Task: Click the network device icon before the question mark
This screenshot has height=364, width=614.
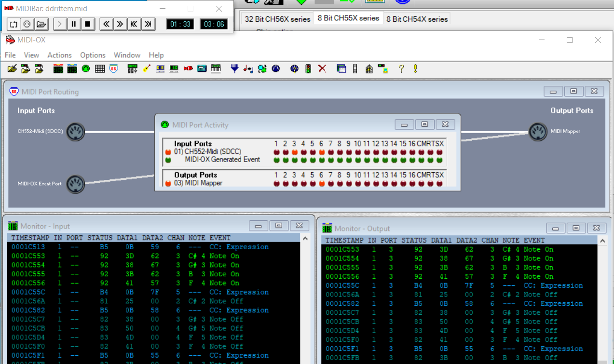Action: pos(383,69)
